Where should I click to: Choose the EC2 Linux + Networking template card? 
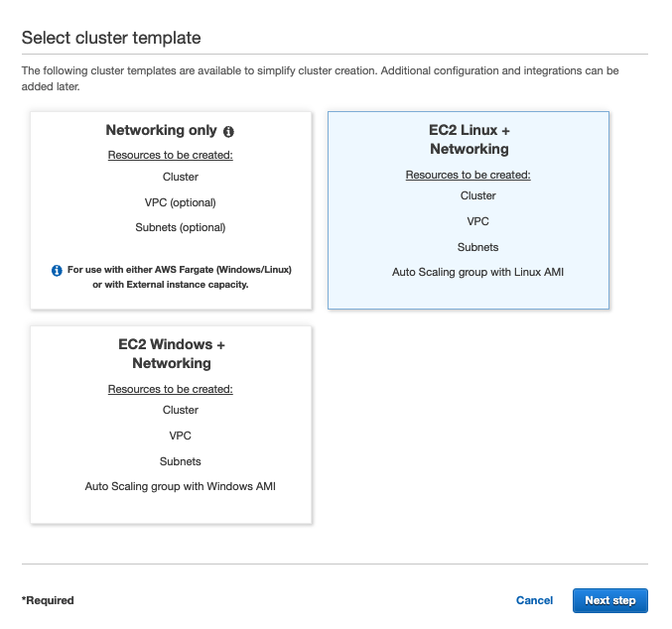[x=469, y=210]
